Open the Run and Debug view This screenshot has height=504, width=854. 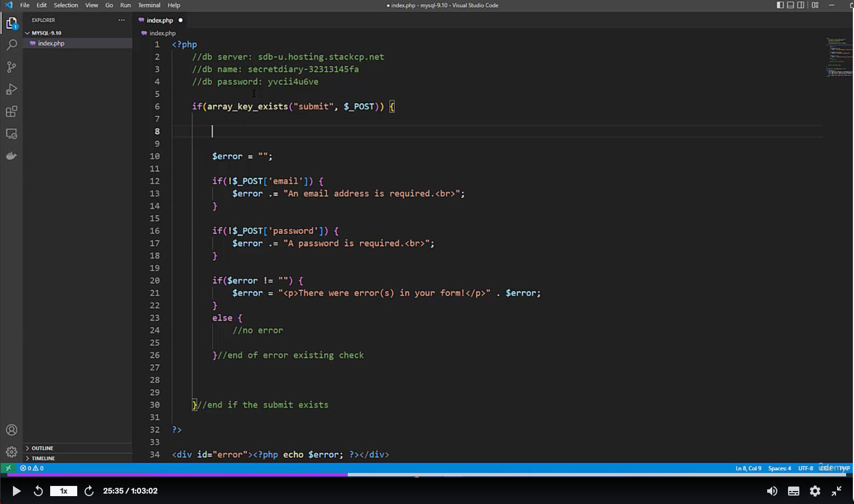coord(11,89)
